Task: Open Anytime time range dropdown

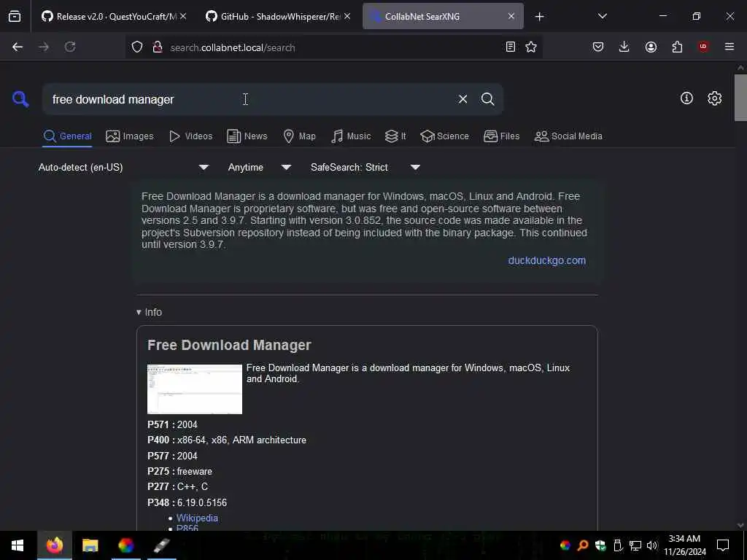Action: coord(259,167)
